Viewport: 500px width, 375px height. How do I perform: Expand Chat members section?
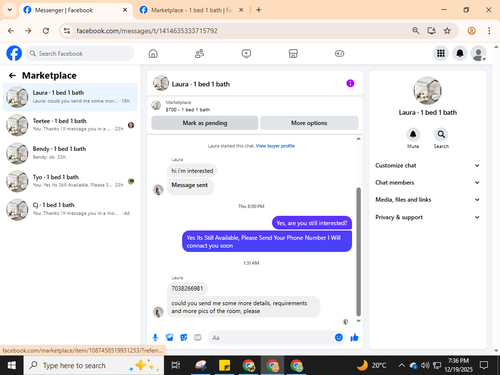coord(427,182)
